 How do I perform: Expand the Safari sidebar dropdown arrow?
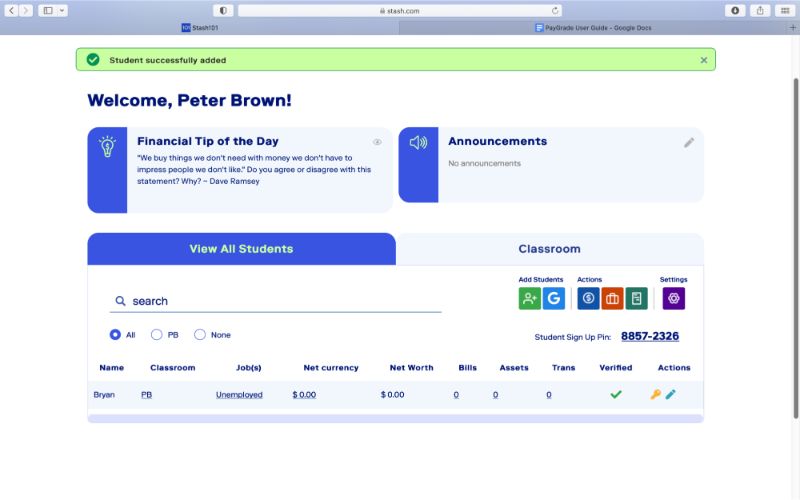[x=62, y=10]
